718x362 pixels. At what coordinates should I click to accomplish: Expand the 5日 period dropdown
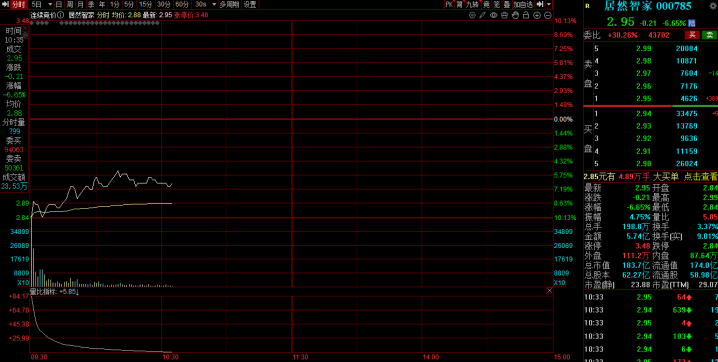[x=50, y=5]
